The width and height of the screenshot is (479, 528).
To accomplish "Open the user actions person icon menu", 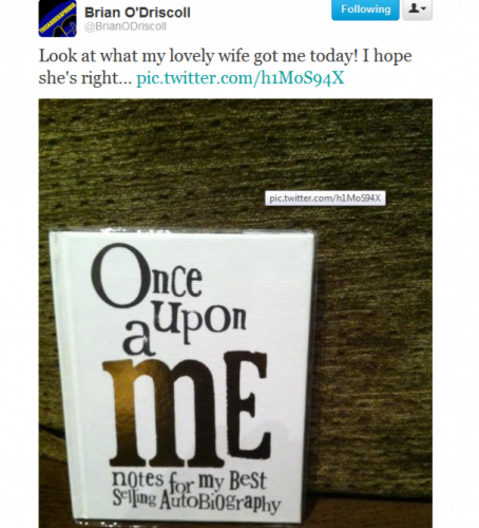I will (x=417, y=9).
